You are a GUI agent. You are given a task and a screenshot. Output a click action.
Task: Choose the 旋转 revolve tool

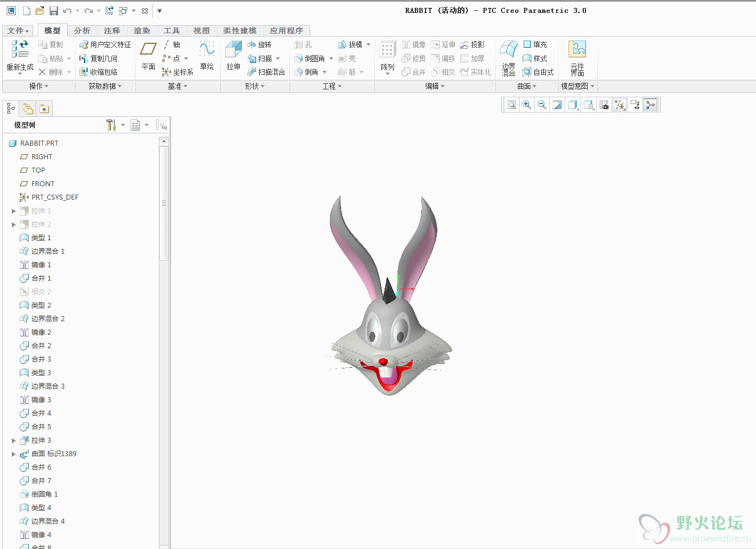coord(260,44)
